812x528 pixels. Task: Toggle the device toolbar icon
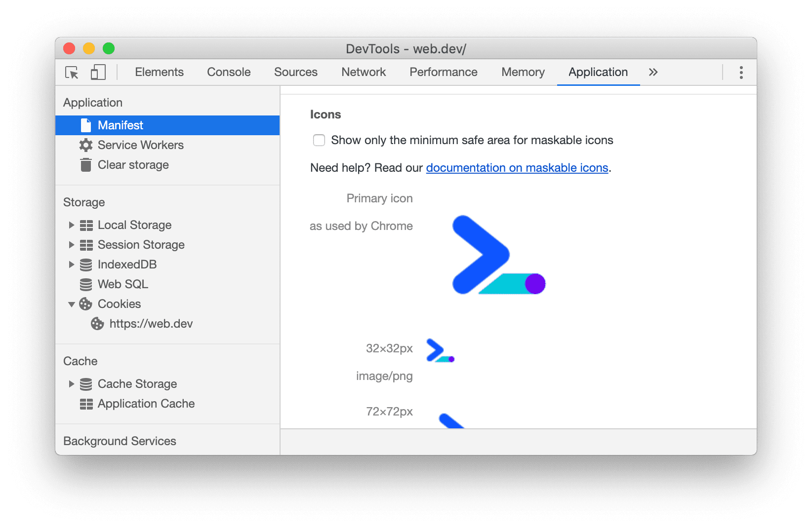98,72
